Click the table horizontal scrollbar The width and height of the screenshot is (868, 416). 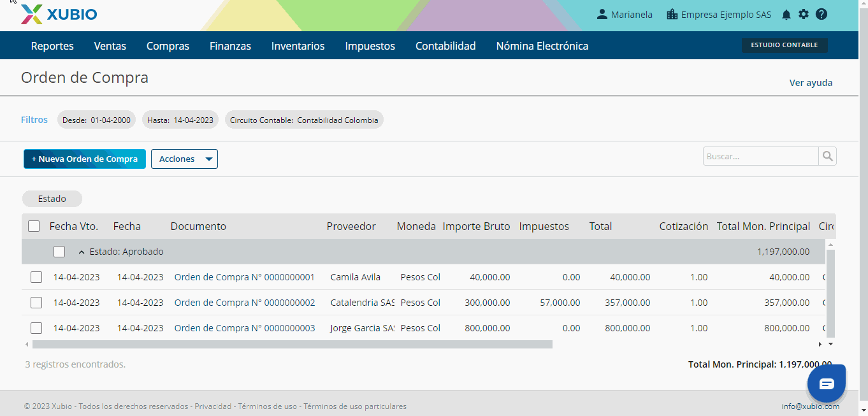(x=292, y=344)
